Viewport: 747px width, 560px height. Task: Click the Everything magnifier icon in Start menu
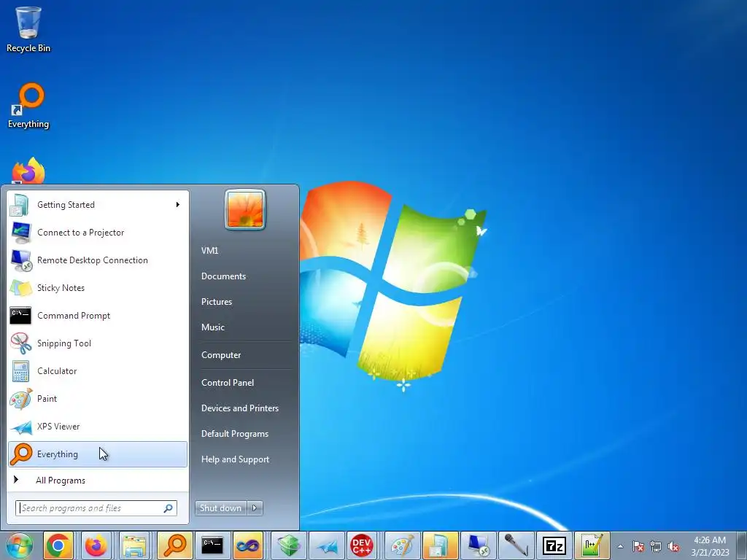[20, 454]
